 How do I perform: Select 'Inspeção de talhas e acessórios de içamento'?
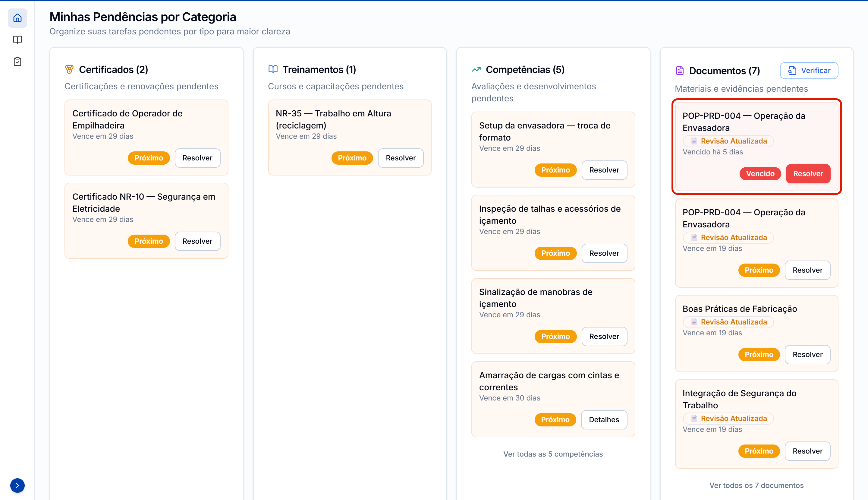pos(550,215)
